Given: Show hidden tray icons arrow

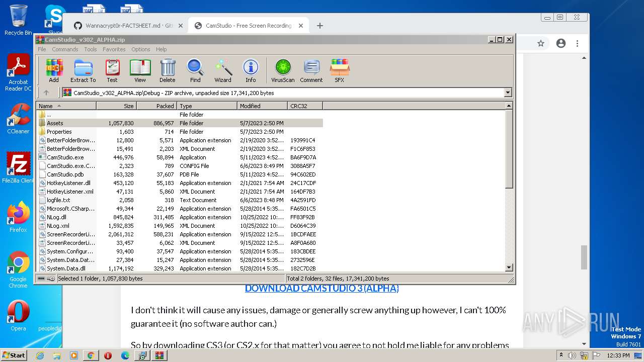Looking at the screenshot, I should click(x=561, y=355).
